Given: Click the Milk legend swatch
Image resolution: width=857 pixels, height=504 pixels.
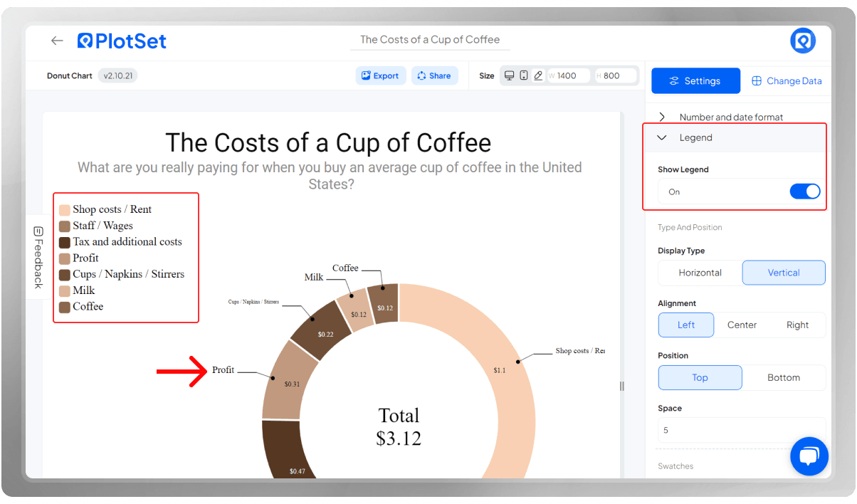Looking at the screenshot, I should [64, 291].
